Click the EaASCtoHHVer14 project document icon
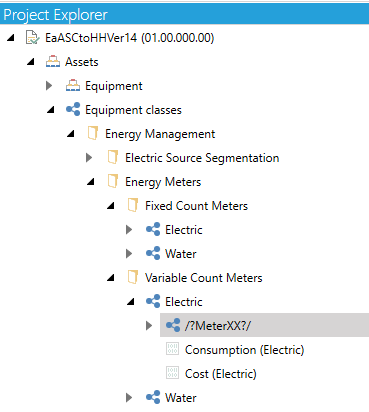Viewport: 369px width, 412px height. (33, 38)
